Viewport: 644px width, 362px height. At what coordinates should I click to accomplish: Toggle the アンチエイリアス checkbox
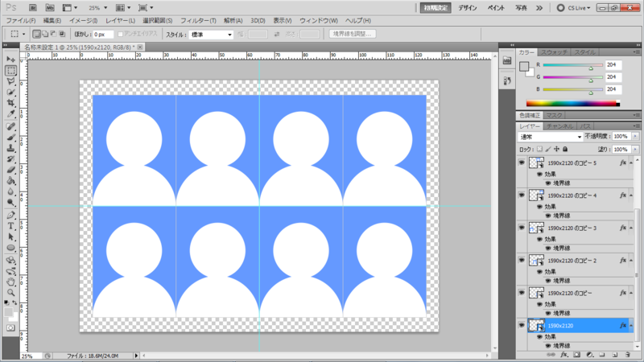120,34
